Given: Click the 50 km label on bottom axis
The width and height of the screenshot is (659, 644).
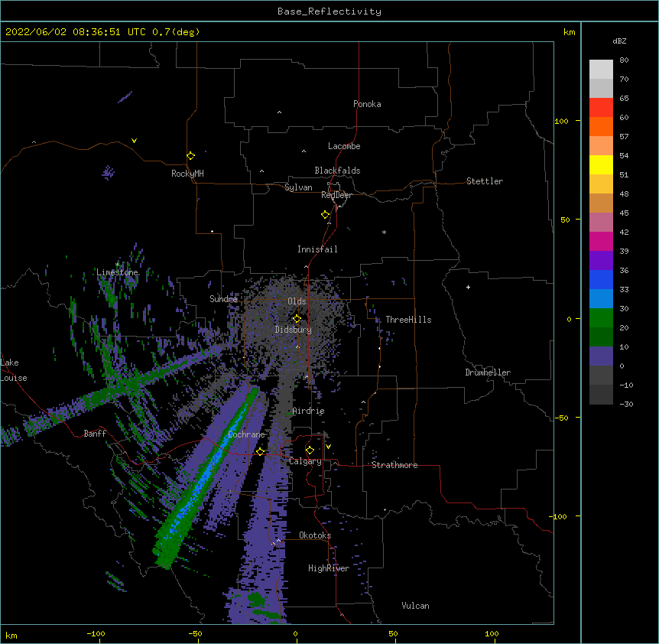Looking at the screenshot, I should 393,633.
